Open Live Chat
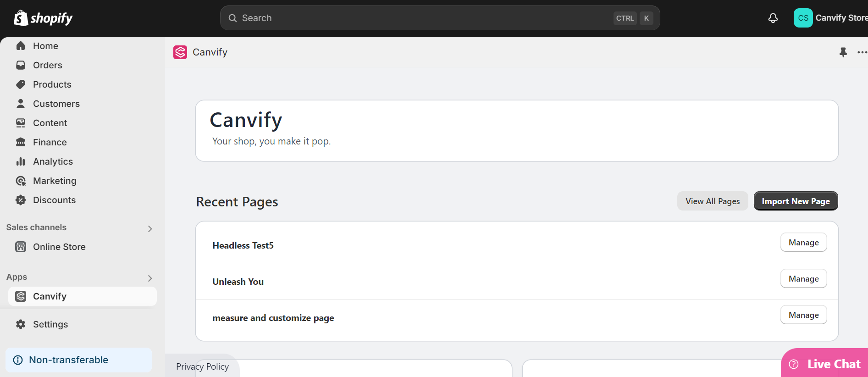The image size is (868, 377). [x=824, y=364]
